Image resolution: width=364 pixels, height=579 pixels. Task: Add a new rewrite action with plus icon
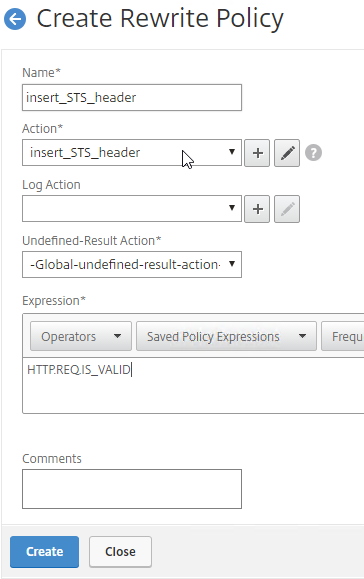coord(257,153)
